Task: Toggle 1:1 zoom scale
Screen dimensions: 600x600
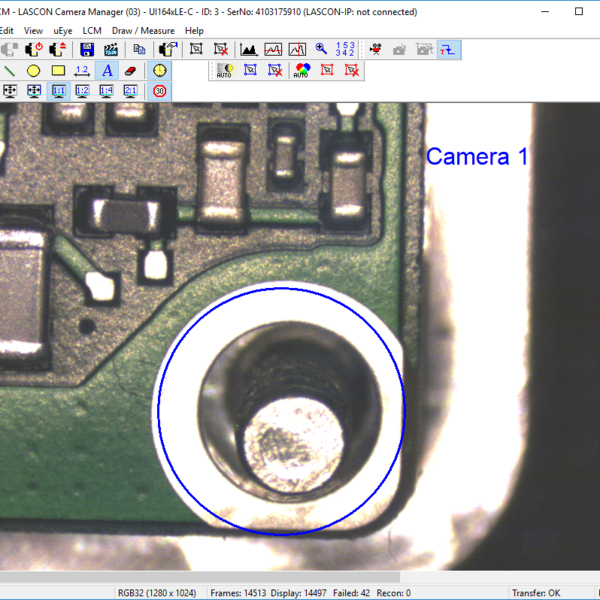Action: coord(59,91)
